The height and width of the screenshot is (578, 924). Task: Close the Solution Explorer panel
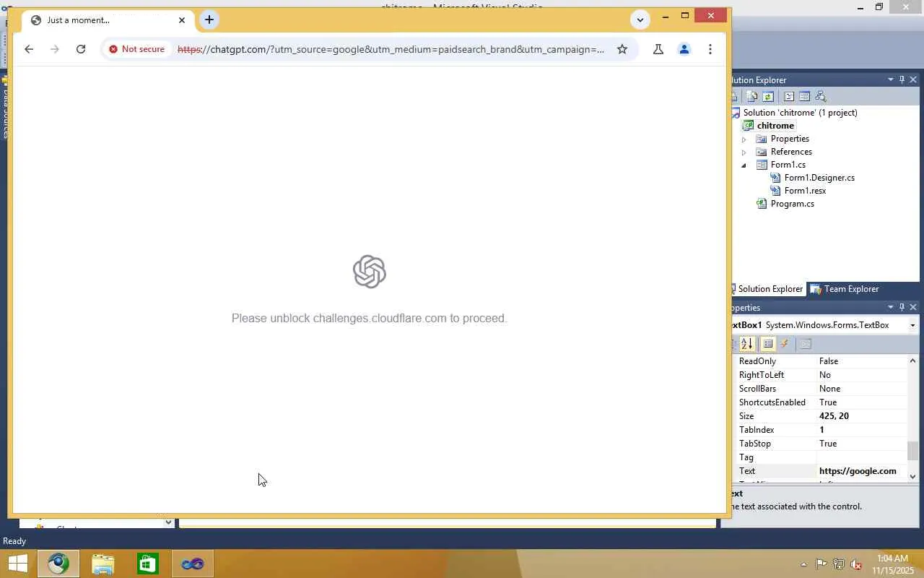(x=913, y=79)
